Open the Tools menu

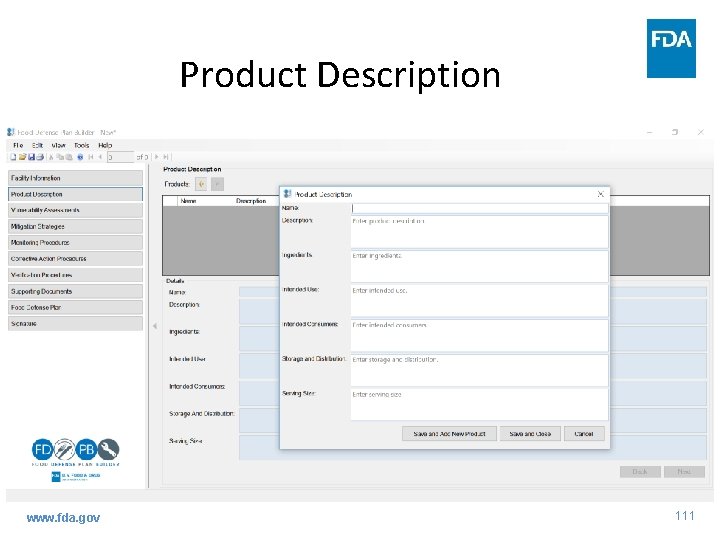pyautogui.click(x=81, y=145)
